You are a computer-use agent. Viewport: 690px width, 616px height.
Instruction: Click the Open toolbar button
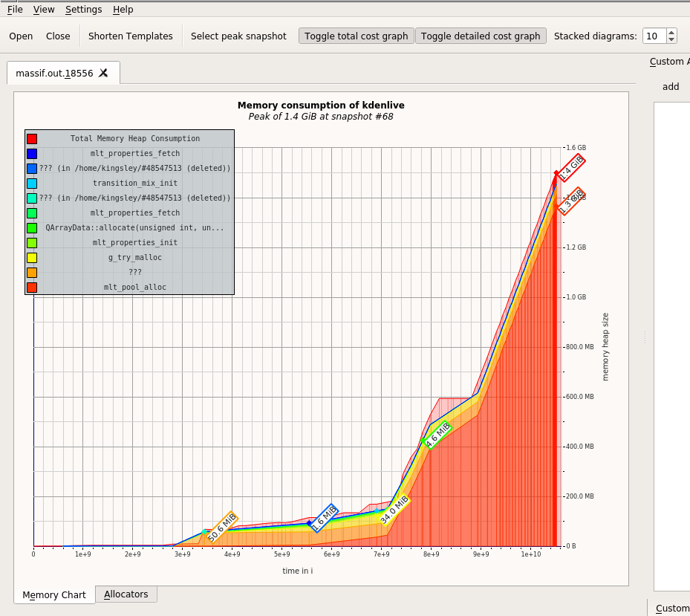21,36
